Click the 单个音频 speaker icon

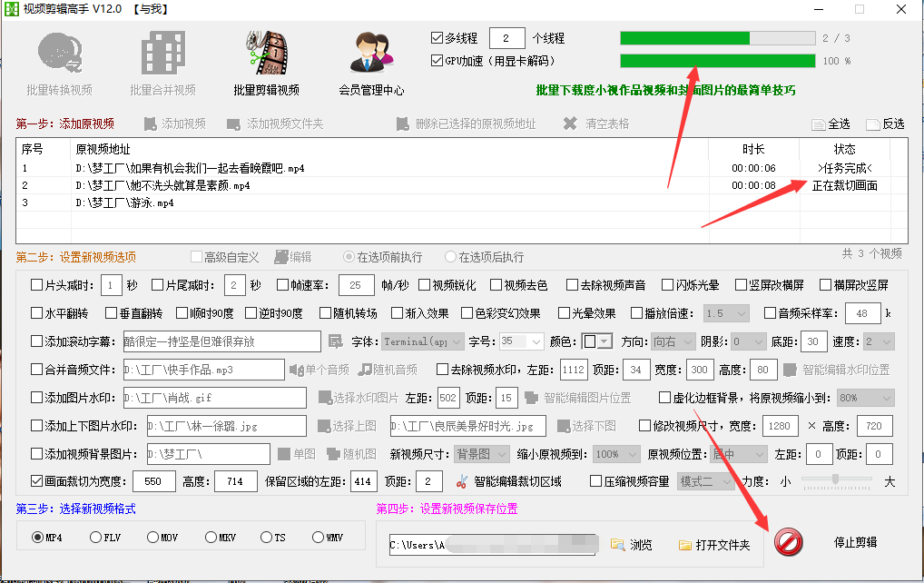click(297, 370)
